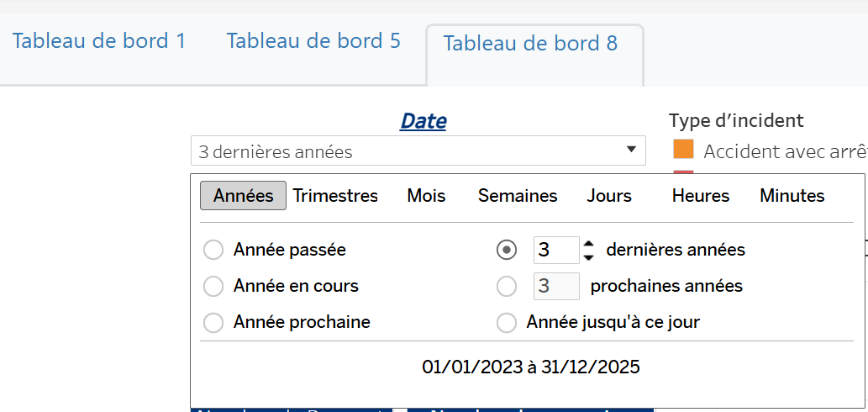Increase the dernières années count with up arrow
The height and width of the screenshot is (412, 868).
(589, 245)
